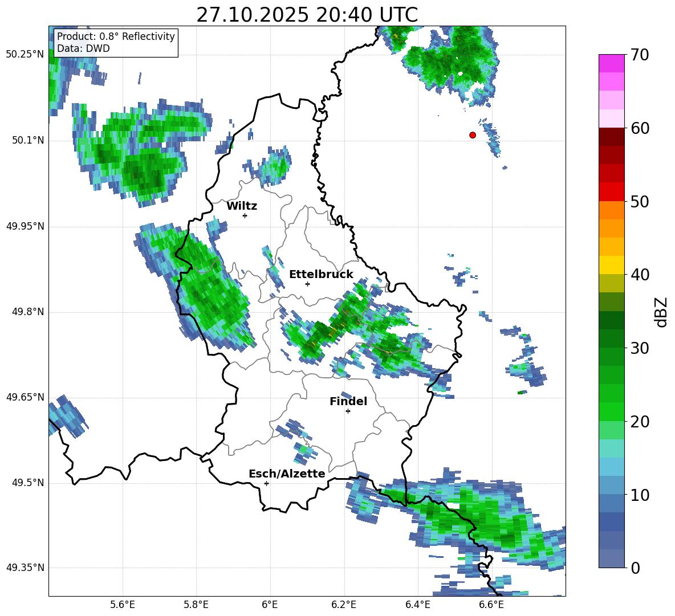Screen dimensions: 675x616
Task: Click the red dot radar site marker
Action: pyautogui.click(x=473, y=135)
